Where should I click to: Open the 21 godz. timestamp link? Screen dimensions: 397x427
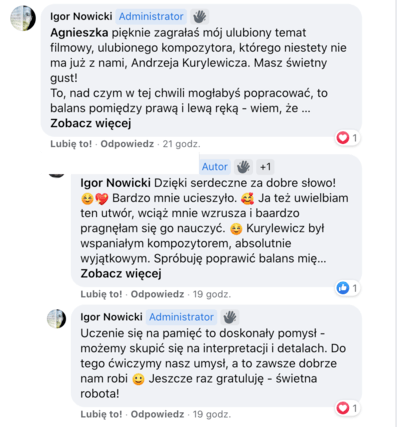(x=181, y=144)
